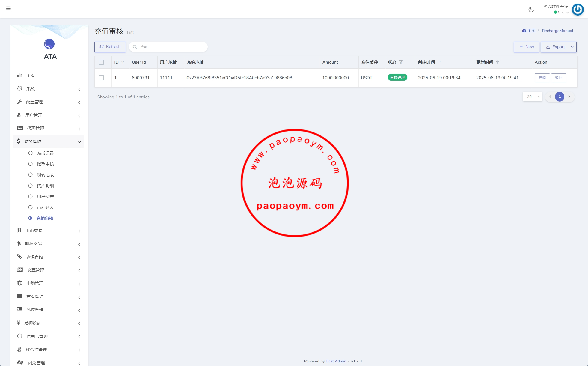Image resolution: width=588 pixels, height=366 pixels.
Task: Sort by 创建时间 arrow icon
Action: point(439,62)
